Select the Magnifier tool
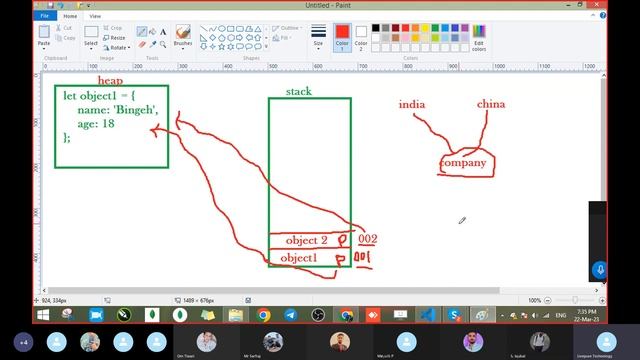Viewport: 640px width, 360px height. click(x=163, y=44)
